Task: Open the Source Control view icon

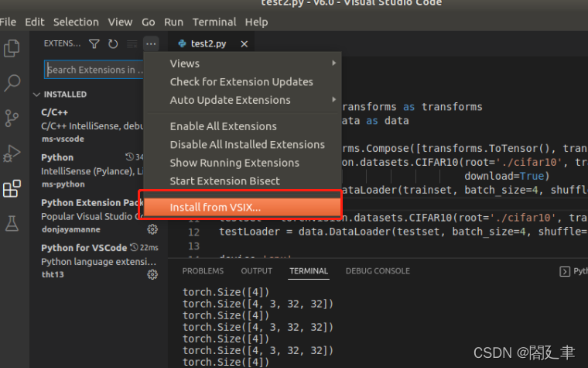Action: (x=12, y=118)
